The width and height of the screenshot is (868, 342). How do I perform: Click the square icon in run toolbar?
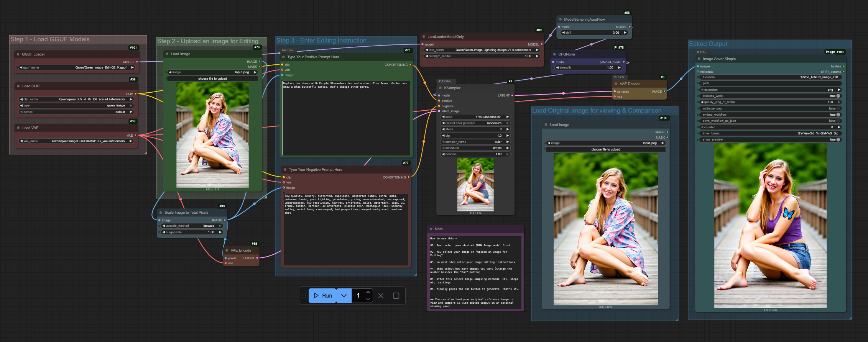[396, 296]
